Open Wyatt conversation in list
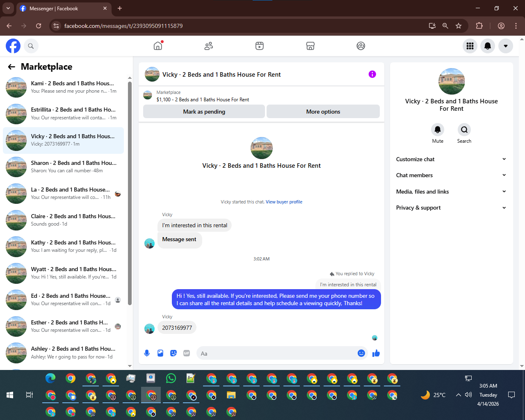This screenshot has width=525, height=420. pyautogui.click(x=64, y=273)
